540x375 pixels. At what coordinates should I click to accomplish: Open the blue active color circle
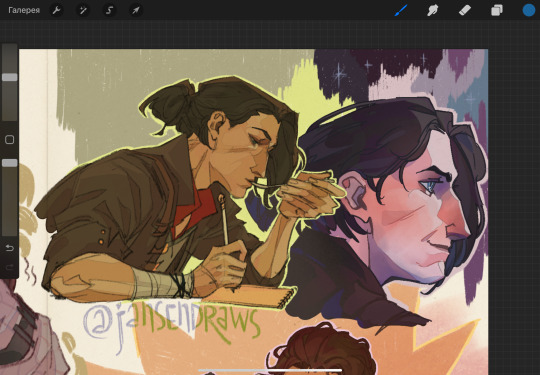(x=529, y=10)
